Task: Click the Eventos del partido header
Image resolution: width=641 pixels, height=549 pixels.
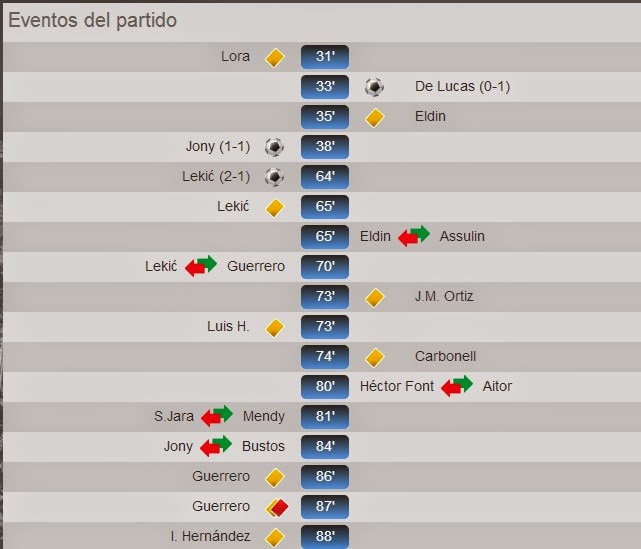Action: (94, 20)
